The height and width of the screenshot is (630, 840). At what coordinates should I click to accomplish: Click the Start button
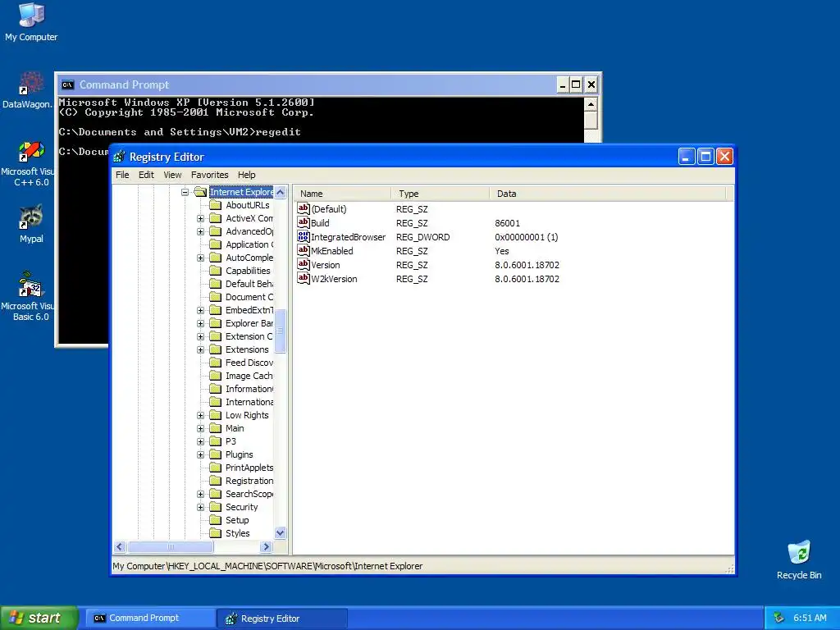pyautogui.click(x=39, y=618)
